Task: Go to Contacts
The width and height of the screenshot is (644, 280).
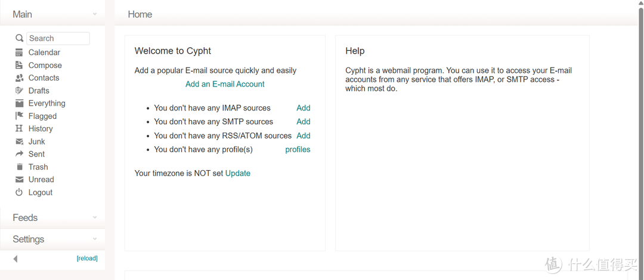Action: coord(44,78)
